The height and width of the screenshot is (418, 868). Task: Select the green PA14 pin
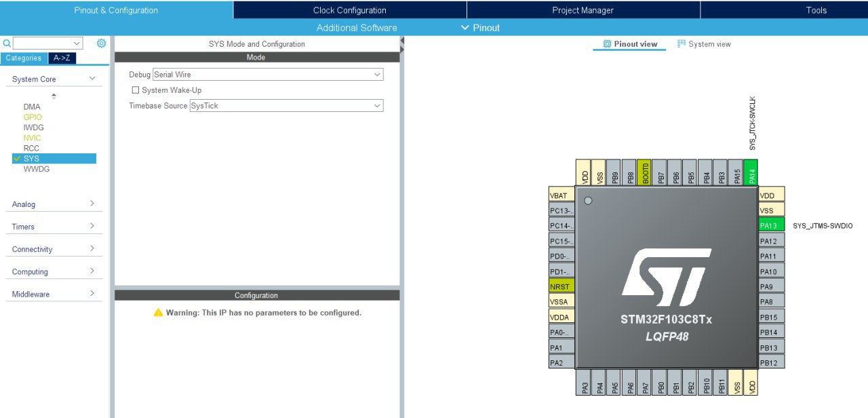pyautogui.click(x=751, y=172)
